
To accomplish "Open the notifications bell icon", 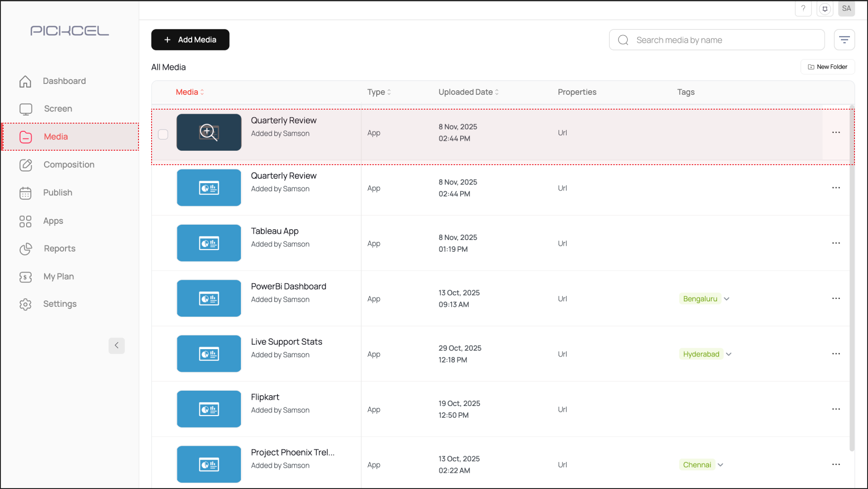I will tap(825, 9).
